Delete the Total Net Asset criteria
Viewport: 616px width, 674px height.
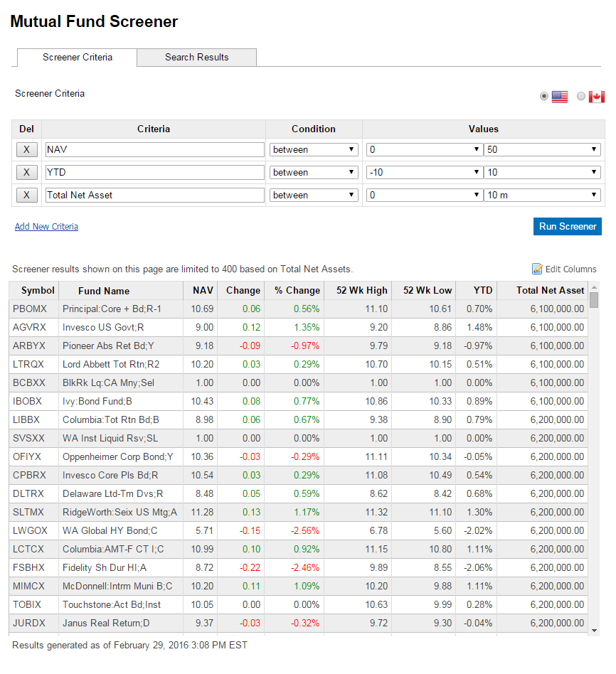[26, 195]
